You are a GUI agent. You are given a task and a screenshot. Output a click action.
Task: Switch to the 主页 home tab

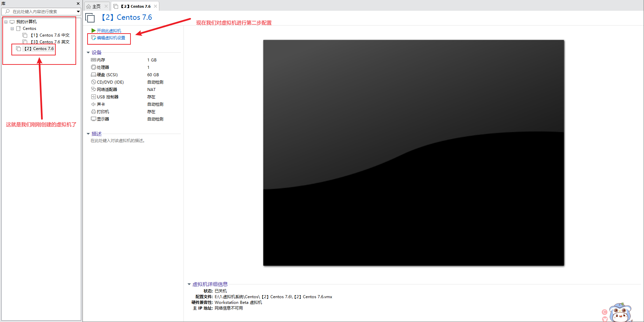tap(94, 6)
